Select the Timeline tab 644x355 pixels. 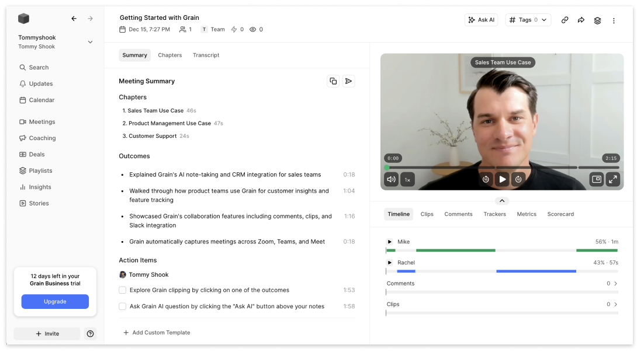pyautogui.click(x=399, y=214)
